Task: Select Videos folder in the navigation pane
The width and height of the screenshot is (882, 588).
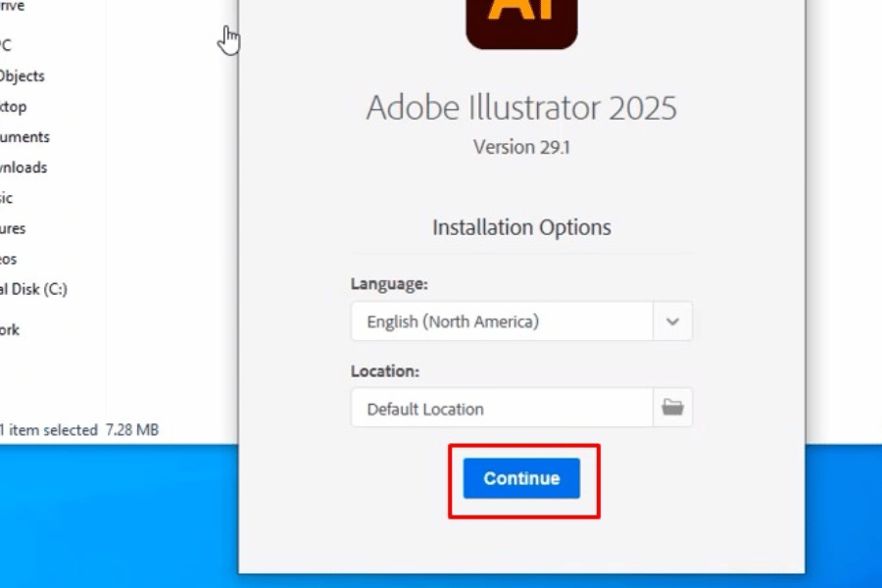Action: click(9, 259)
